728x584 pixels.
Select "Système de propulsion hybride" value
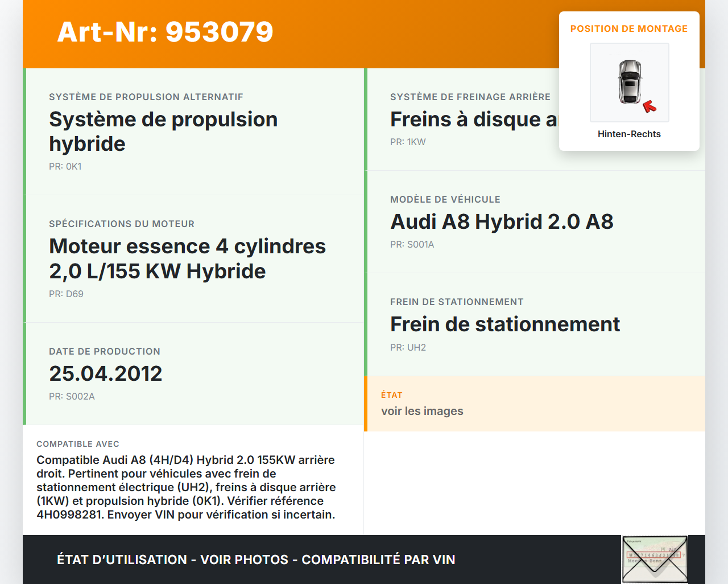coord(163,131)
